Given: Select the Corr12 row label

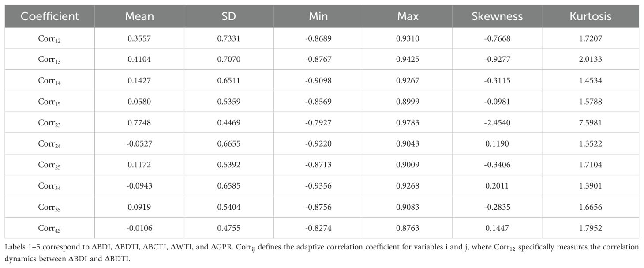Looking at the screenshot, I should coord(49,38).
